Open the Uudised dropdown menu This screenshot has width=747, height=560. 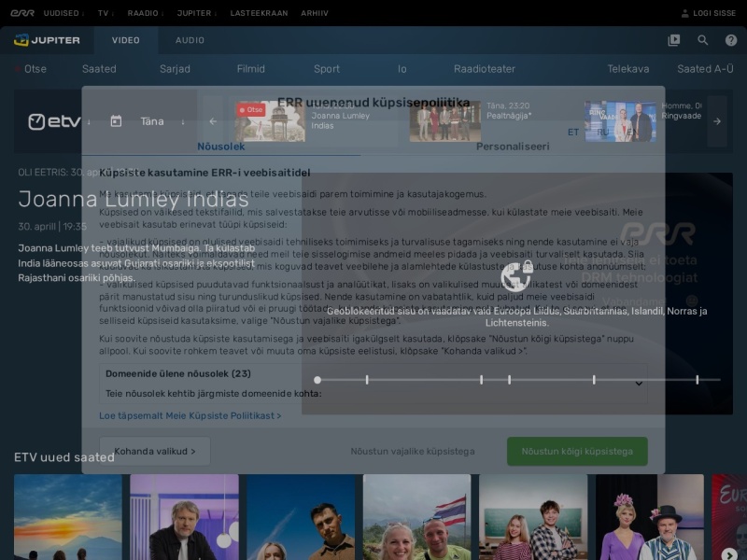[63, 13]
